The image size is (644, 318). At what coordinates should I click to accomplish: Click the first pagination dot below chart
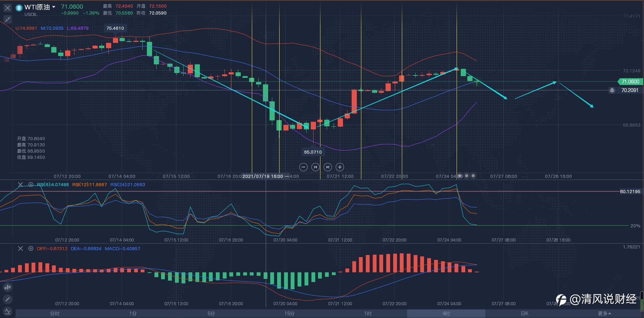(x=460, y=176)
